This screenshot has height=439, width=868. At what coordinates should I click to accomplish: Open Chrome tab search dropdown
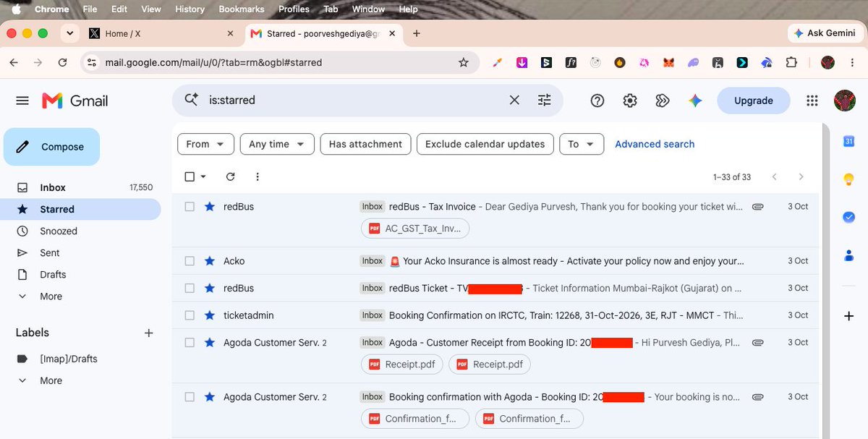click(69, 33)
